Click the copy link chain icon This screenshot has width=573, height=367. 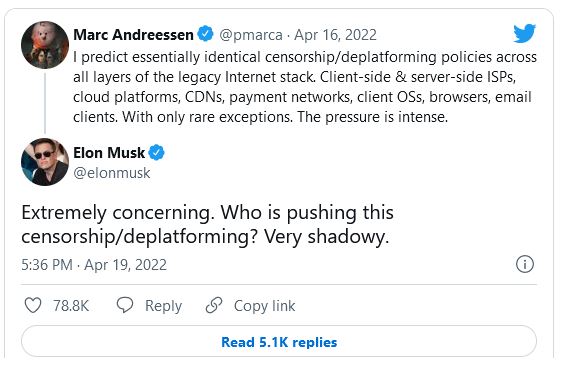coord(214,305)
